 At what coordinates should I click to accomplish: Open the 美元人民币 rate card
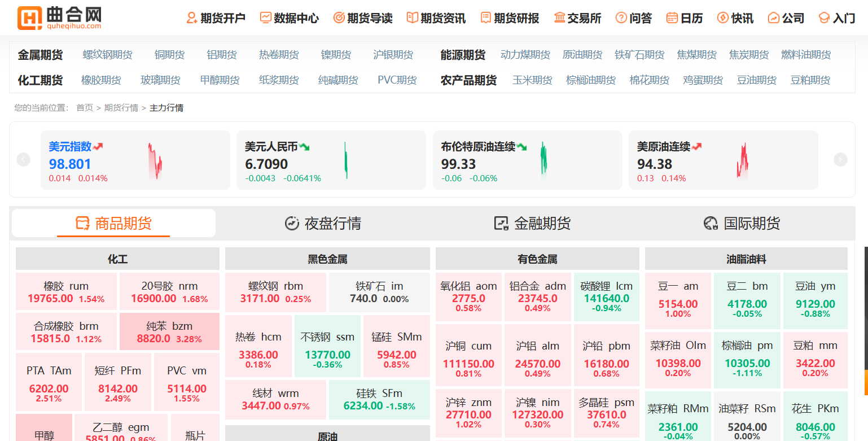click(331, 160)
